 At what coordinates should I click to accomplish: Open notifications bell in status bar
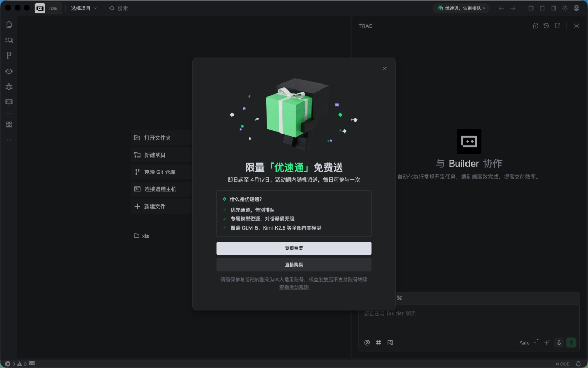[x=578, y=364]
